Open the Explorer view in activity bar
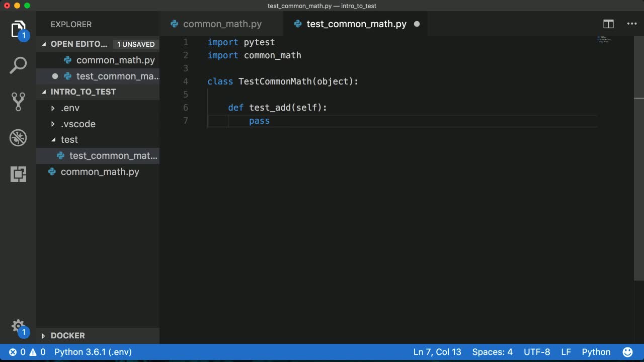The height and width of the screenshot is (362, 644). (x=18, y=30)
